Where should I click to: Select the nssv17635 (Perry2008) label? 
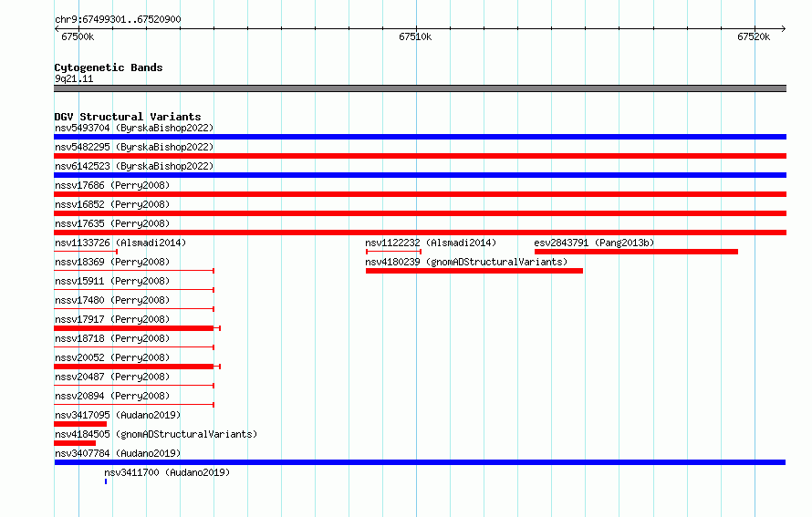click(112, 223)
